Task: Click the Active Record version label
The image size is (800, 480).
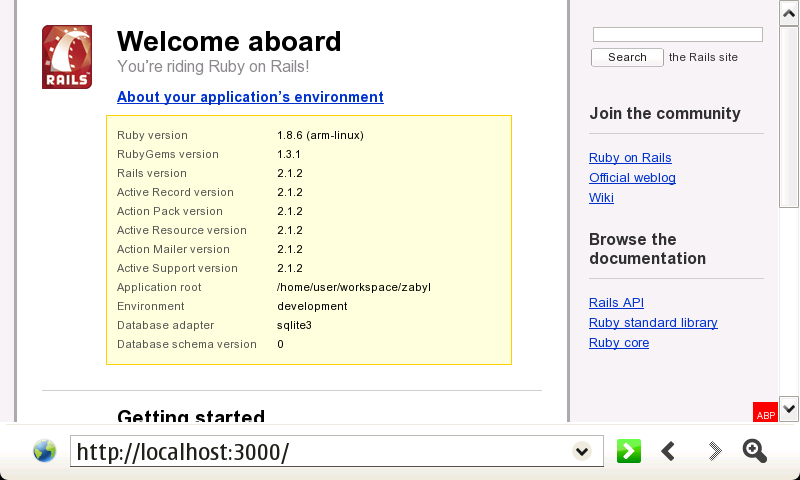Action: point(175,192)
